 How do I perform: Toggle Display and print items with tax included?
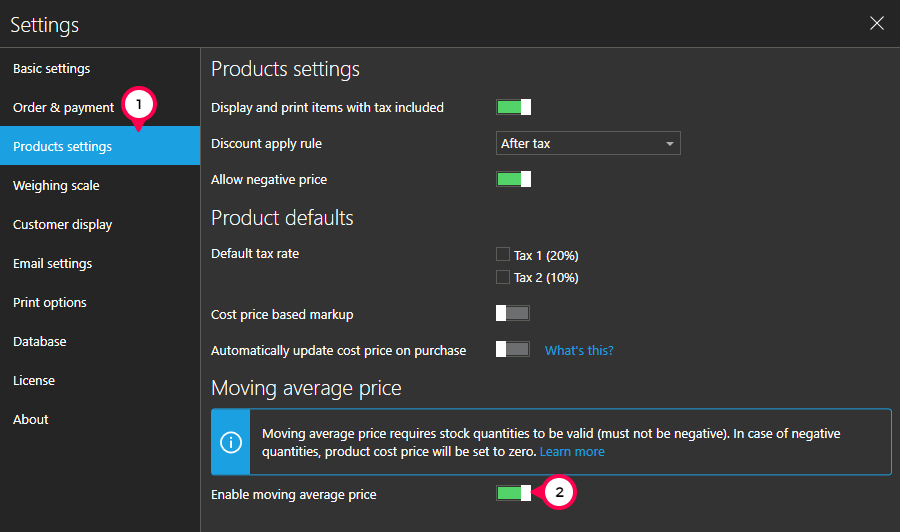pos(513,107)
